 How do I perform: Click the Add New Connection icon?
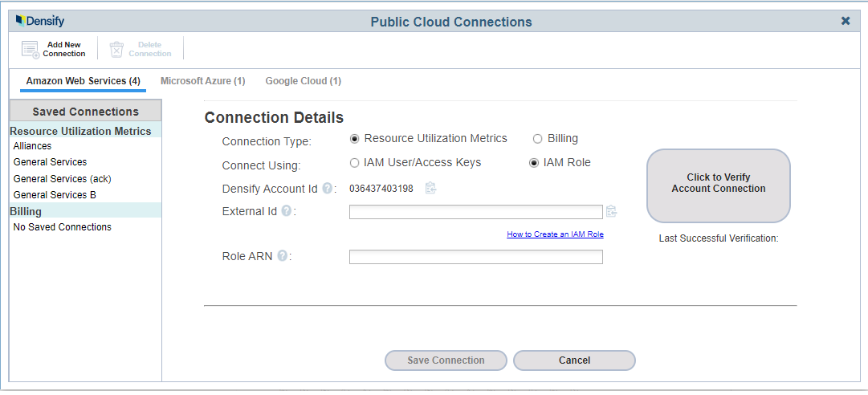31,50
